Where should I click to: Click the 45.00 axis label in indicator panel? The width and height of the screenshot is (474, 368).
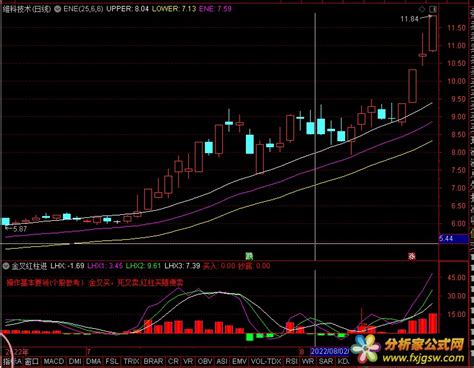coord(457,278)
